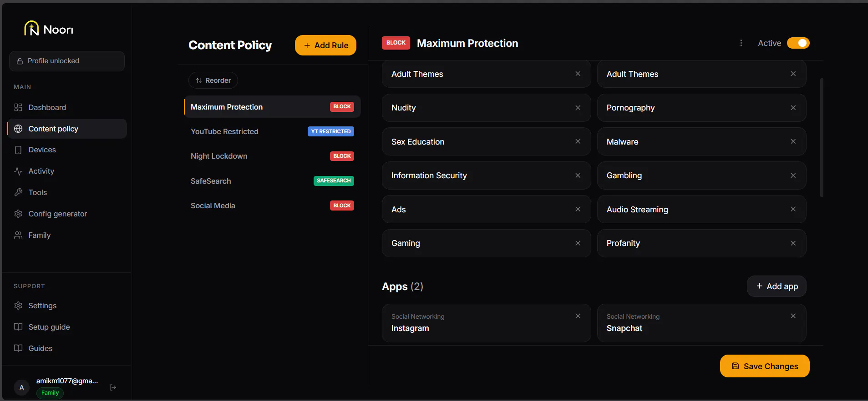Click the Maximum Protection panel title

coord(467,43)
